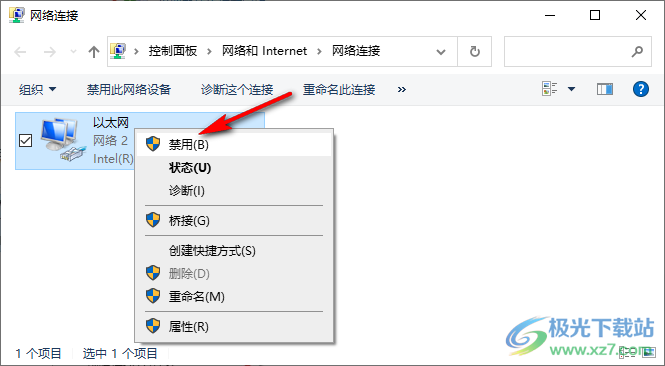The width and height of the screenshot is (665, 366).
Task: Expand the chevron after 控制面板 breadcrumb
Action: click(209, 51)
